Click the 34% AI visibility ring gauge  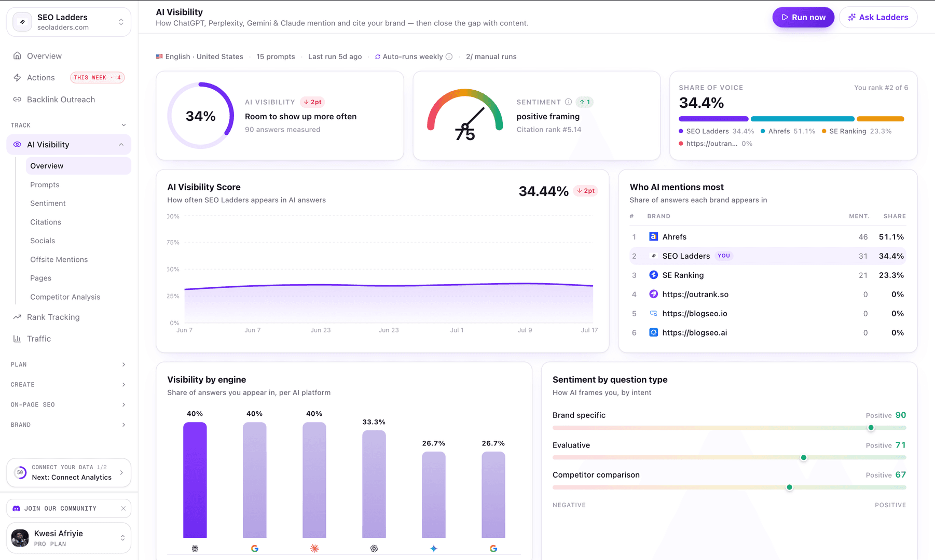[201, 116]
